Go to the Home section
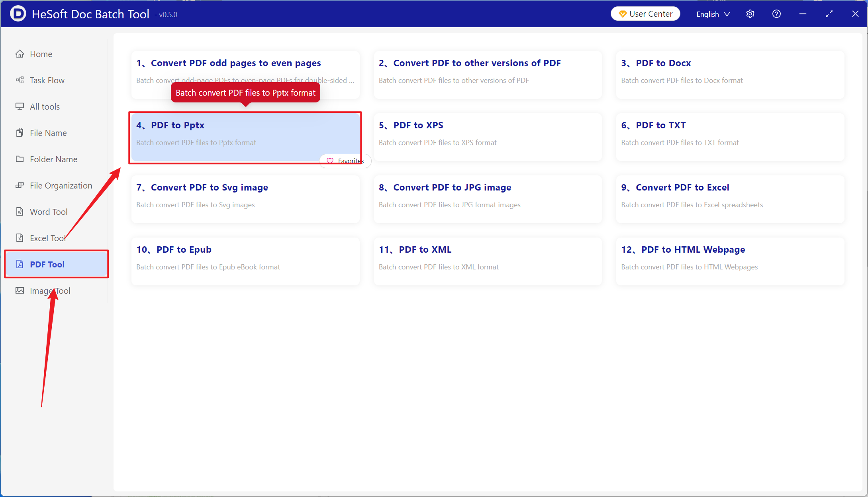 pos(56,54)
